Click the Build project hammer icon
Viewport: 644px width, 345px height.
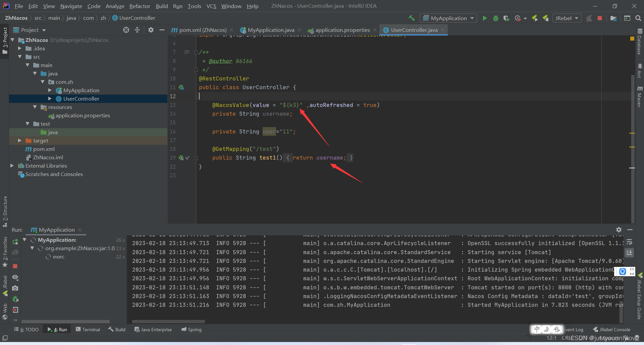[x=412, y=18]
